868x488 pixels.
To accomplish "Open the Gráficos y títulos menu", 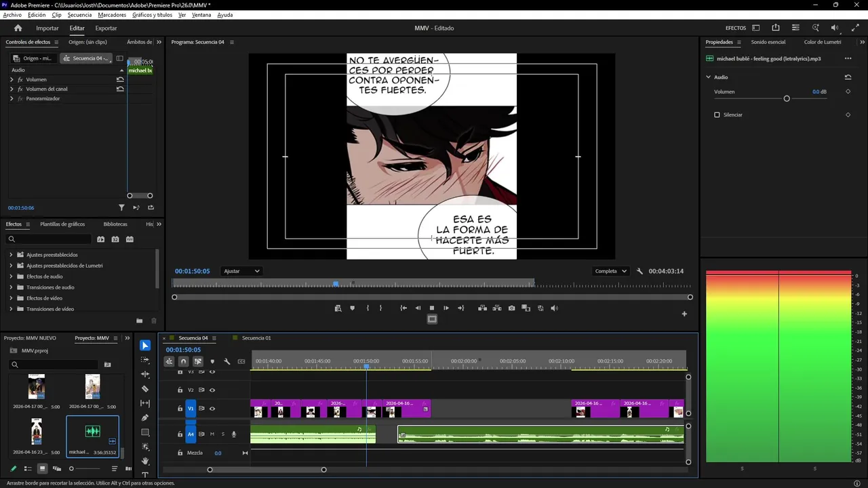I will tap(152, 15).
